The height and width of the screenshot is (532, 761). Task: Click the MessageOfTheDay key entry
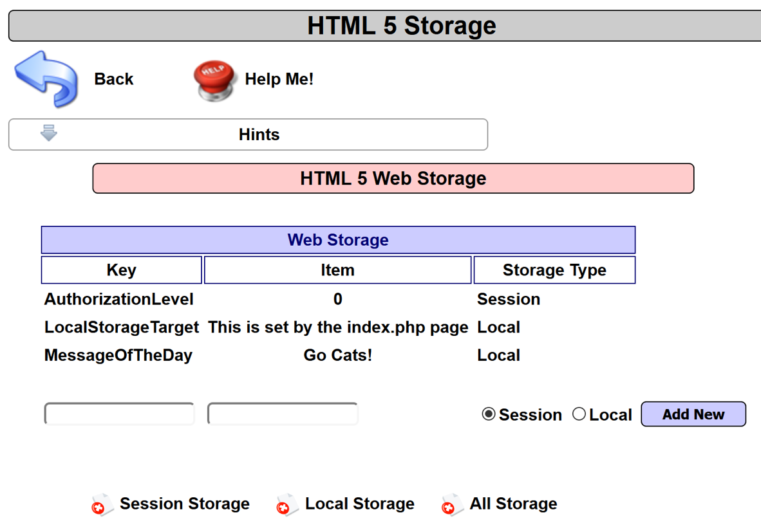coord(118,355)
